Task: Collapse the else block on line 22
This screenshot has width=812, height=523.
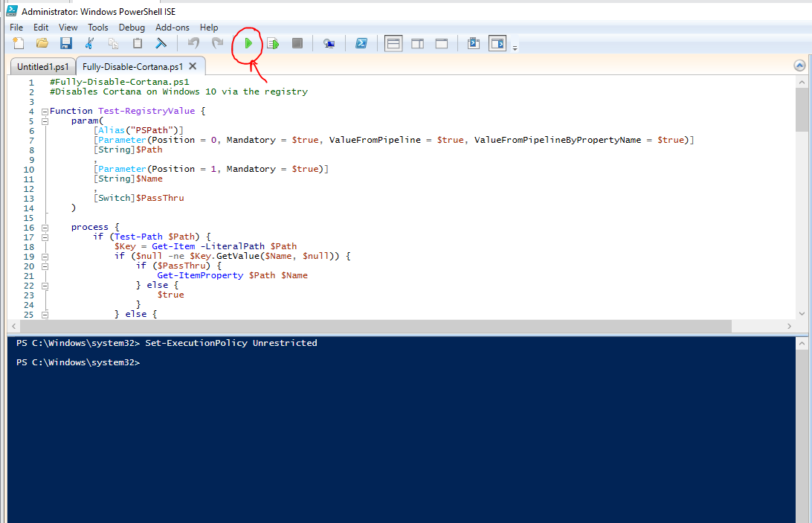Action: pyautogui.click(x=45, y=286)
